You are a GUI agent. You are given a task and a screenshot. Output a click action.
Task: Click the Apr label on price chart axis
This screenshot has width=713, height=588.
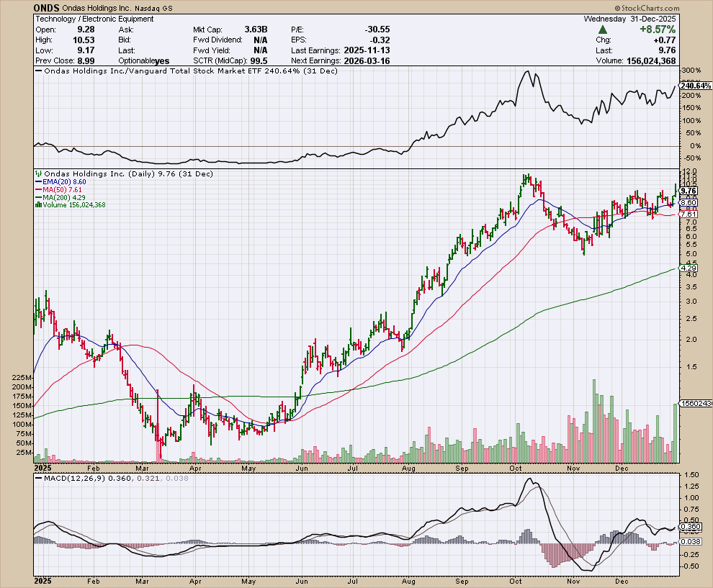point(195,468)
